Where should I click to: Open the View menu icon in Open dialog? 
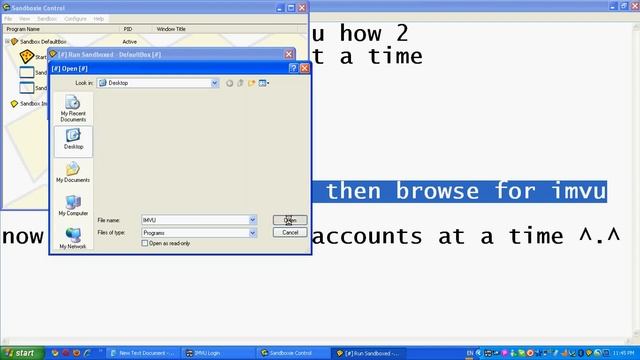pos(264,83)
